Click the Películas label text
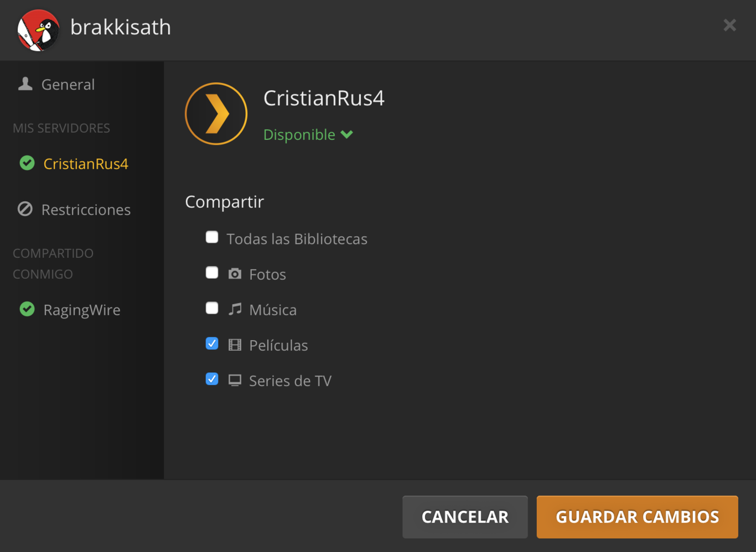This screenshot has width=756, height=552. point(278,345)
